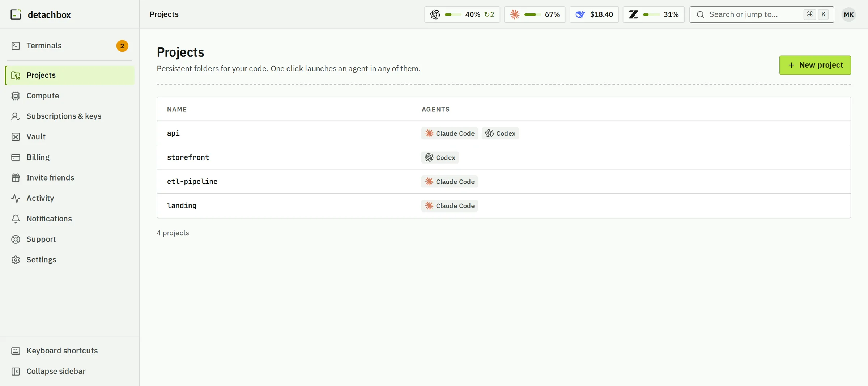
Task: Click the Support lifebuoy icon
Action: (16, 239)
